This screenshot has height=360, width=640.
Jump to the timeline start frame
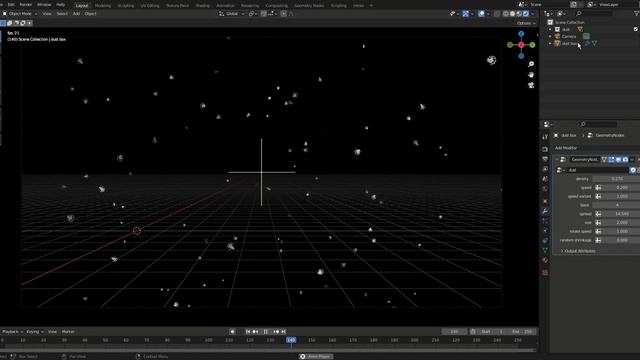248,332
